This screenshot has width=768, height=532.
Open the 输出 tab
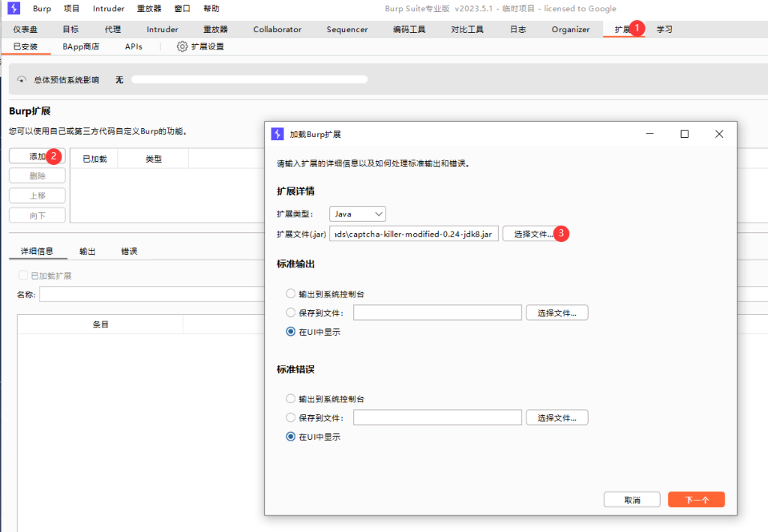click(87, 251)
